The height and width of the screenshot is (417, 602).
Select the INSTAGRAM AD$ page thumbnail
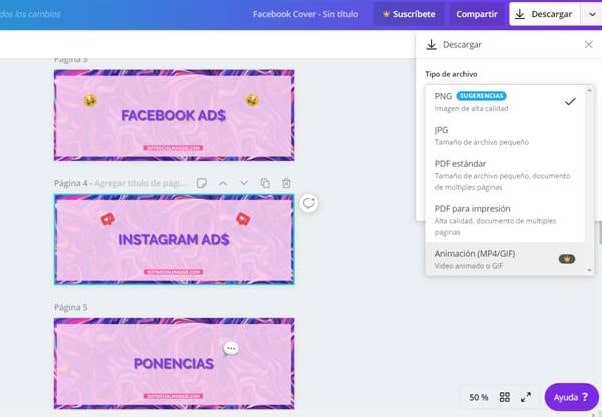174,239
